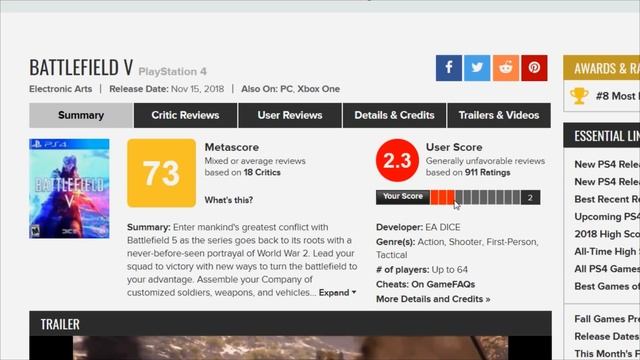The height and width of the screenshot is (360, 640).
Task: Open This Month's sidebar link
Action: (607, 354)
